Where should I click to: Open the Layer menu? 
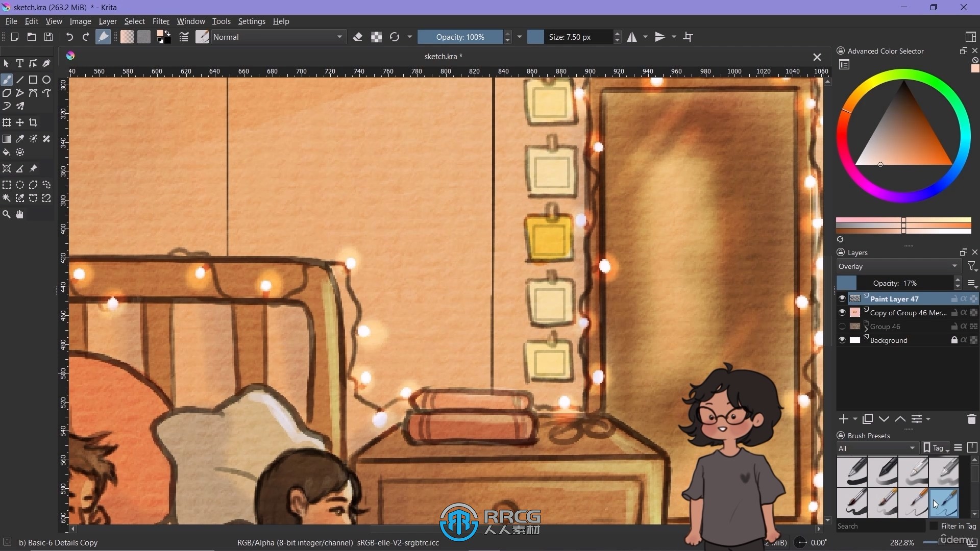[x=107, y=21]
